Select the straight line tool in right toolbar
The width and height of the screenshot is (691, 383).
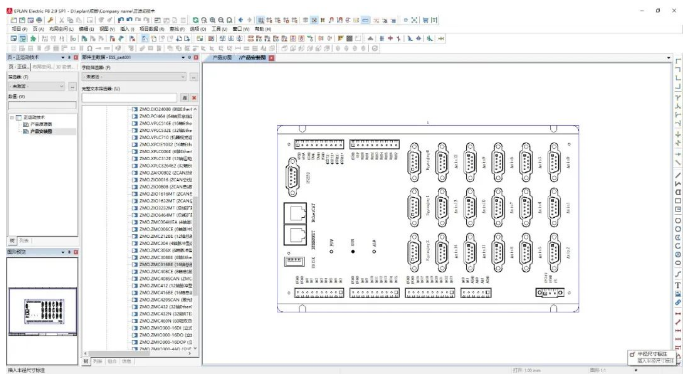pos(678,175)
